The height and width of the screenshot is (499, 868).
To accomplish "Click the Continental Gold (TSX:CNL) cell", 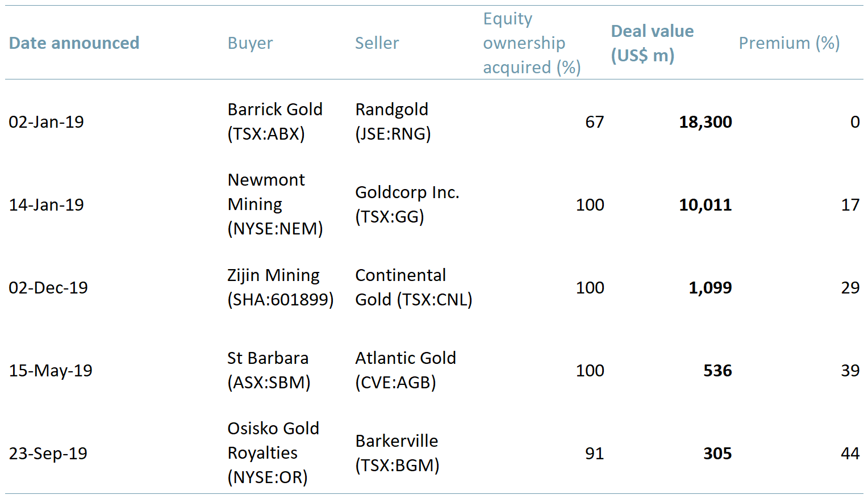I will pyautogui.click(x=413, y=287).
